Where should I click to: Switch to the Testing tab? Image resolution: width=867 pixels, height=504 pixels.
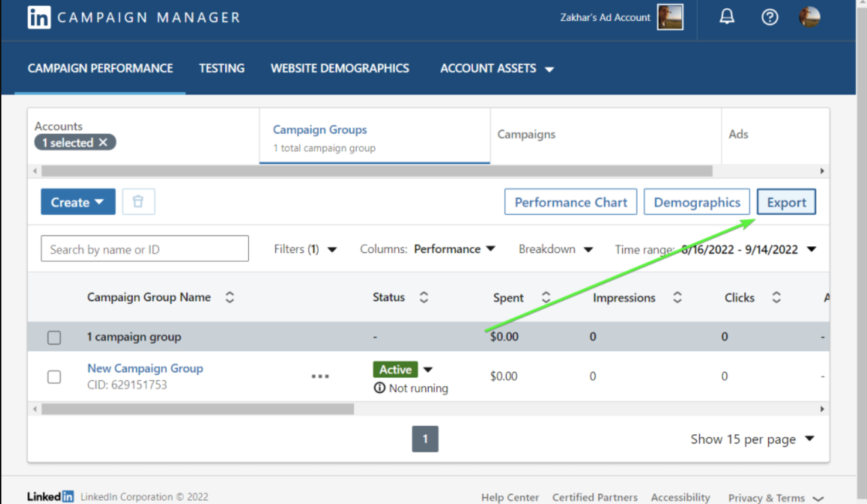click(x=222, y=68)
